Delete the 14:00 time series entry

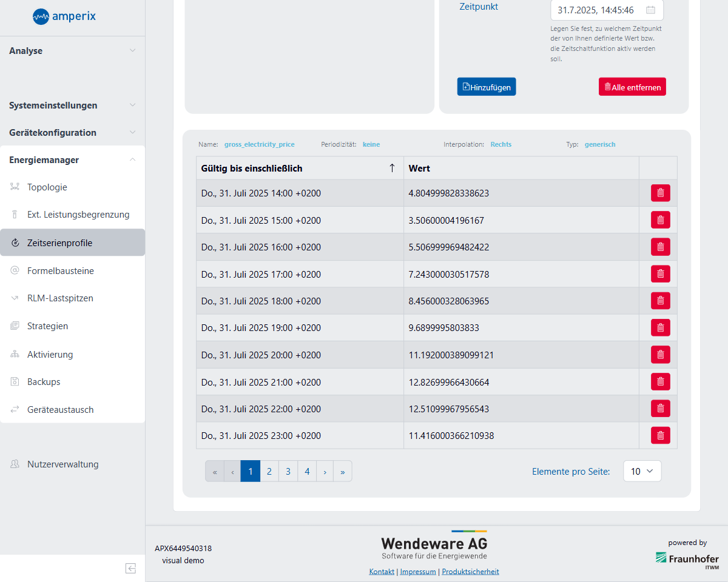(660, 193)
